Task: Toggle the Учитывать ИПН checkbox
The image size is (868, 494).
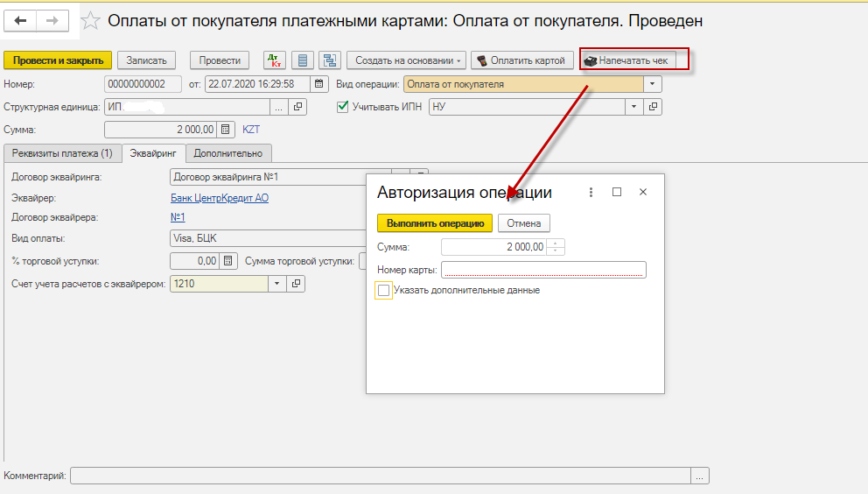Action: 343,107
